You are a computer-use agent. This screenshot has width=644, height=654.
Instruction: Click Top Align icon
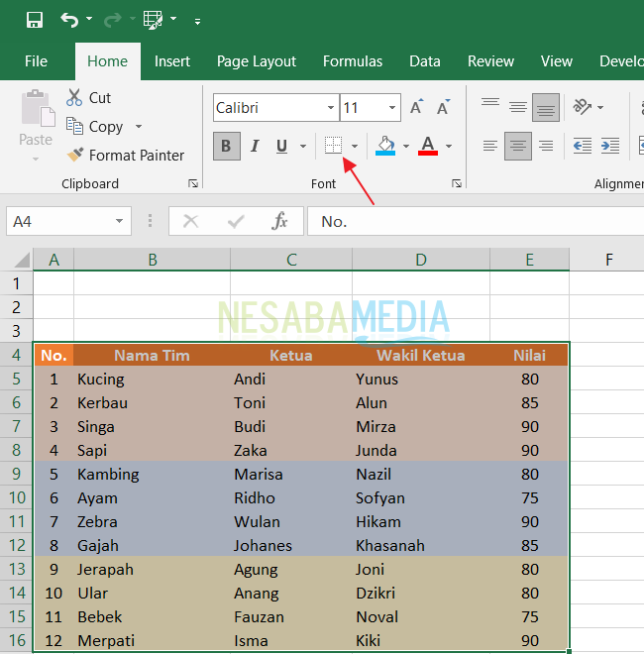[x=490, y=103]
